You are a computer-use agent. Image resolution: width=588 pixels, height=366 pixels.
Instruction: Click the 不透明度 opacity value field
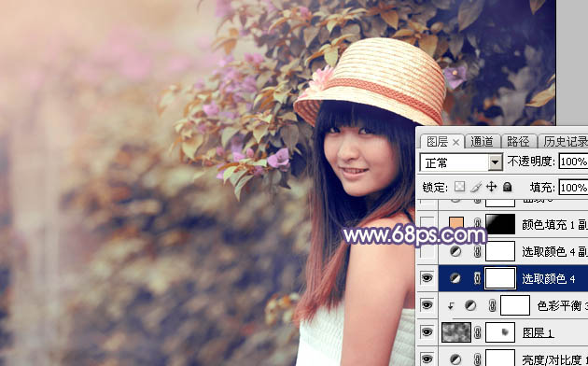[x=573, y=162]
